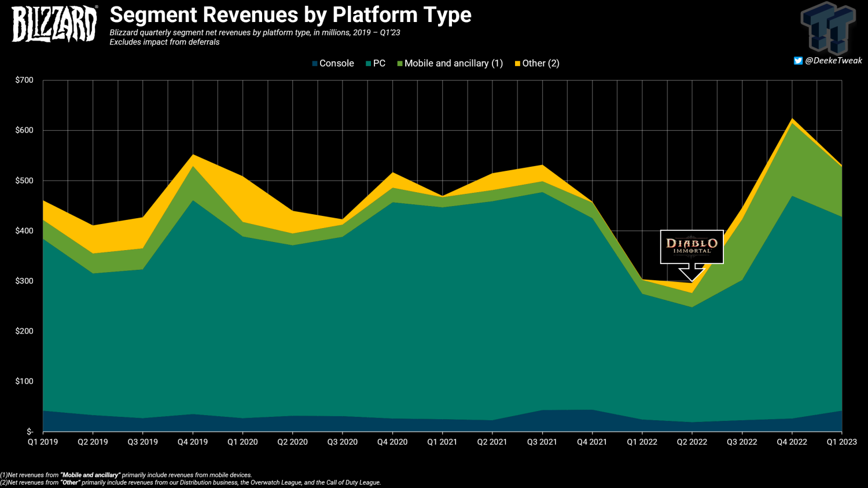Viewport: 868px width, 488px height.
Task: Click the Q1 2019 x-axis label
Action: (43, 442)
